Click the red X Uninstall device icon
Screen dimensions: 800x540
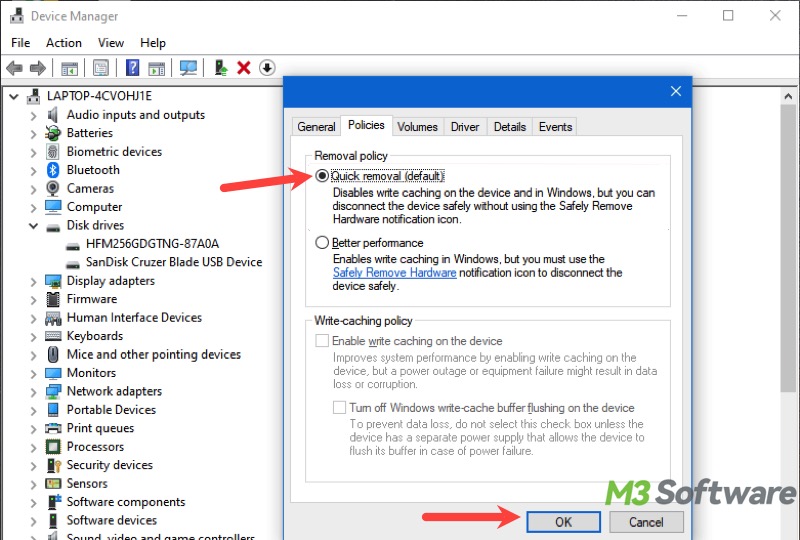244,67
